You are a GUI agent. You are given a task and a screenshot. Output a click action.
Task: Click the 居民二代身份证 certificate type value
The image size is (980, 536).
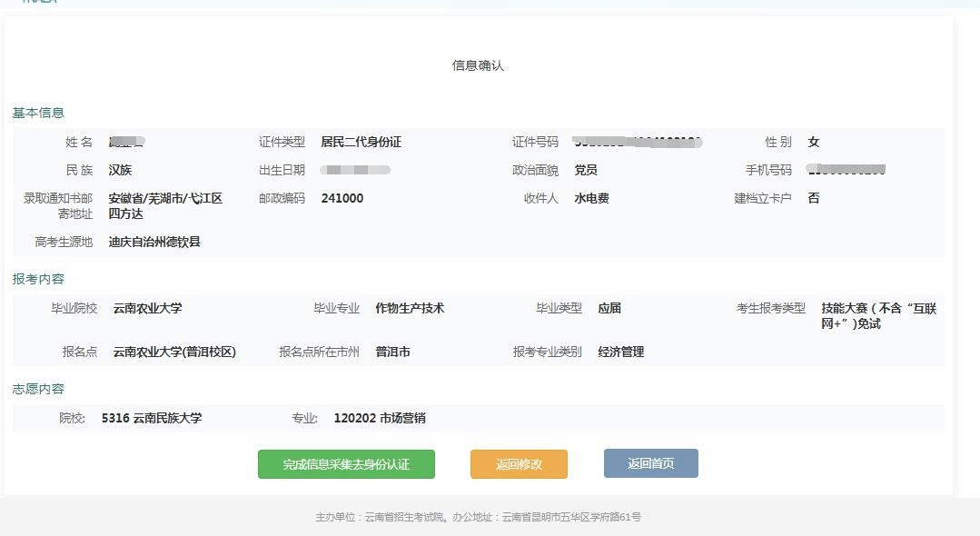click(361, 142)
